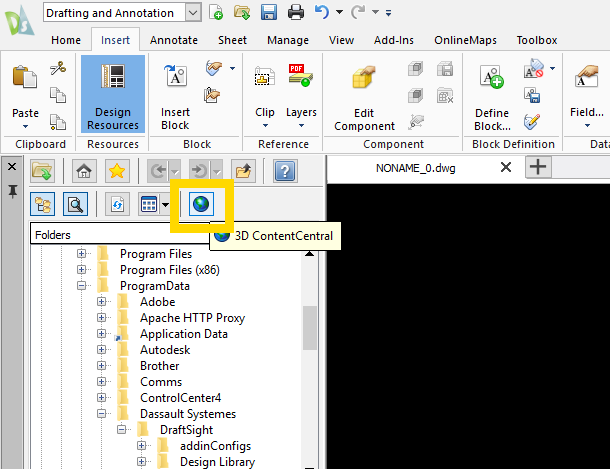Click the PDF Layers icon
The height and width of the screenshot is (469, 610).
tap(301, 75)
